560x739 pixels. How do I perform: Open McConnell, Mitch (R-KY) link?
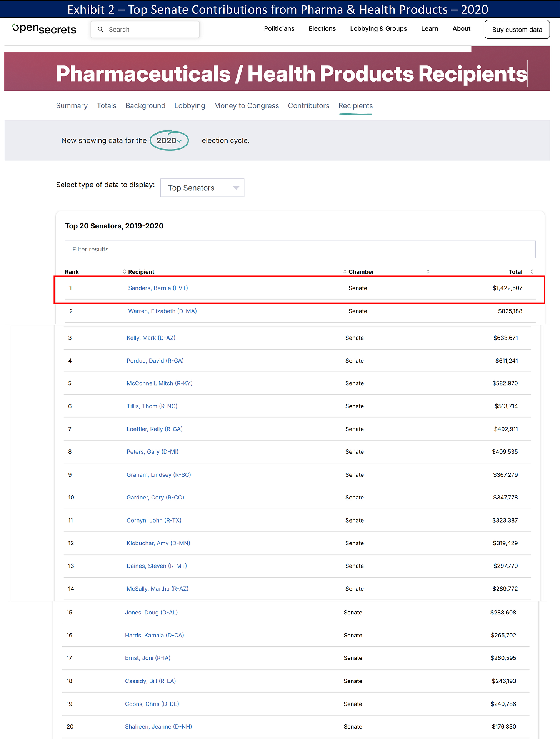click(160, 383)
